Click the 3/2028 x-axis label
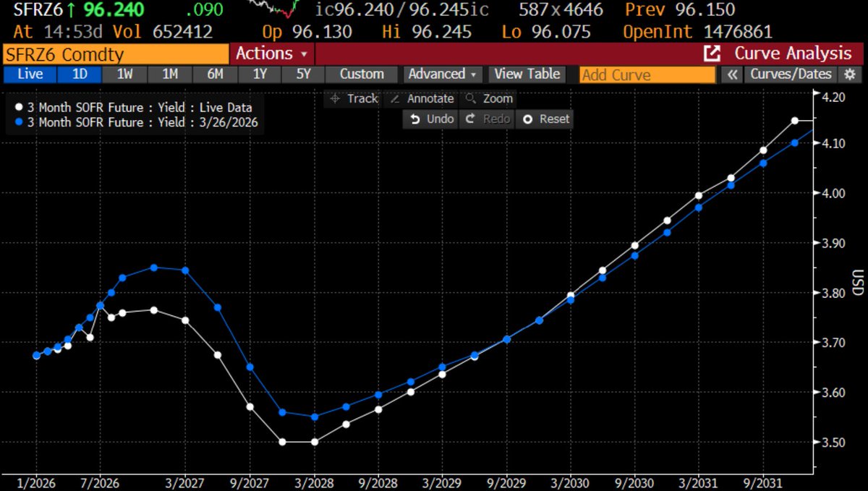This screenshot has width=868, height=491. tap(312, 483)
